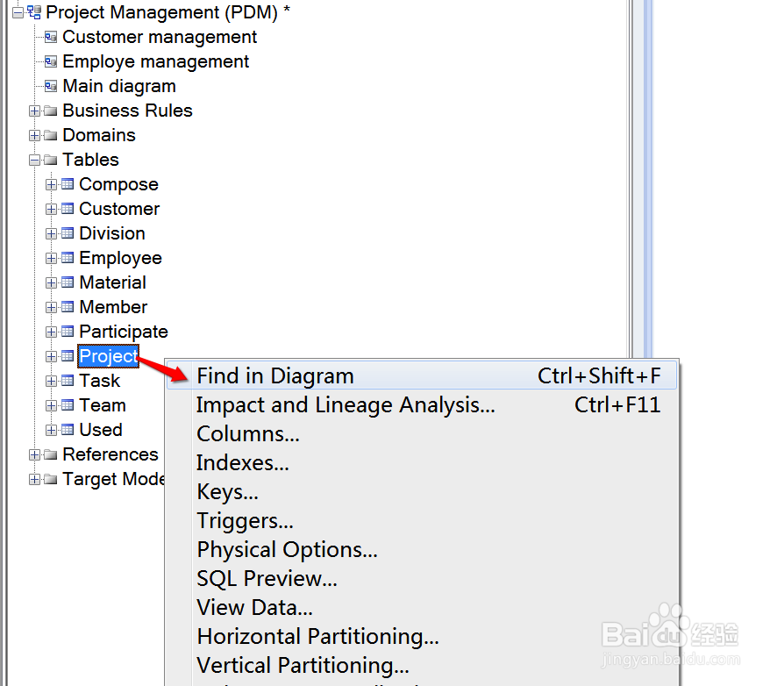This screenshot has width=784, height=686.
Task: Open SQL Preview... menu entry
Action: click(x=422, y=579)
